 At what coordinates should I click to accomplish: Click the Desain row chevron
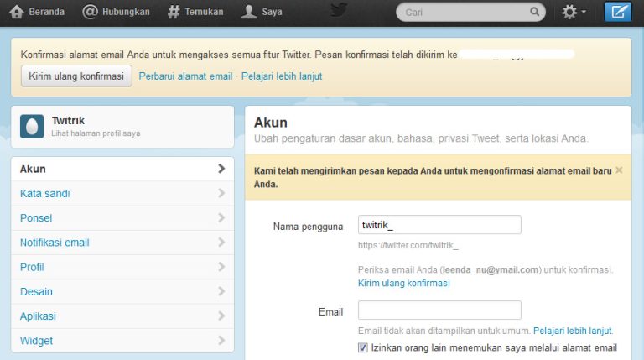[x=221, y=291]
